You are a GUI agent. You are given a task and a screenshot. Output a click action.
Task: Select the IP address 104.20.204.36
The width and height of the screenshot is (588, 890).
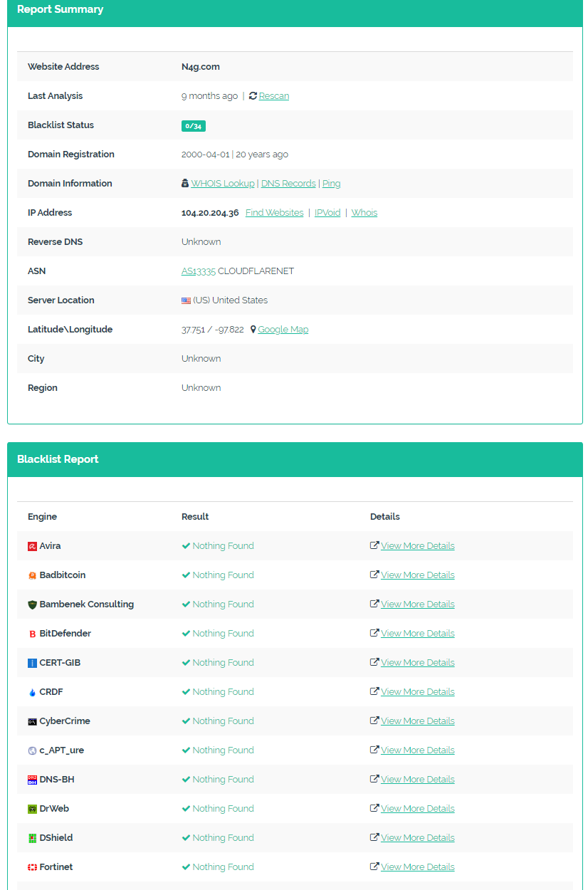pyautogui.click(x=210, y=213)
